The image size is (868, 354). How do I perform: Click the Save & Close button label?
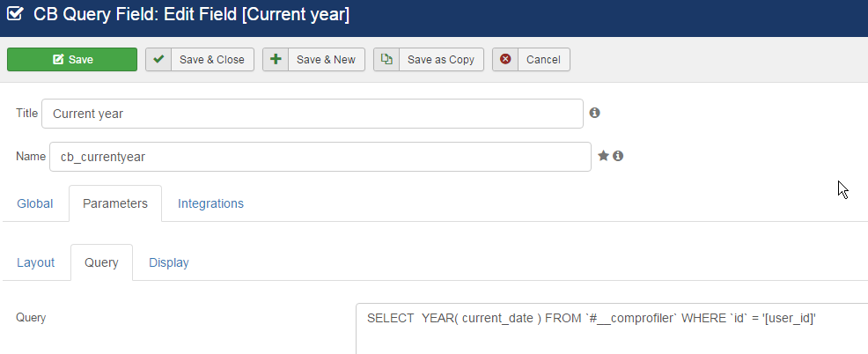[212, 59]
